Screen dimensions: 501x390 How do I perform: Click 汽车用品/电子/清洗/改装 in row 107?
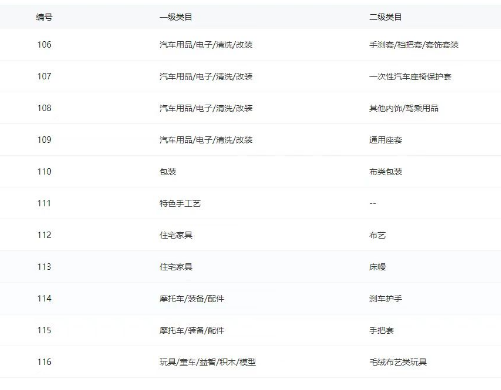[x=206, y=76]
